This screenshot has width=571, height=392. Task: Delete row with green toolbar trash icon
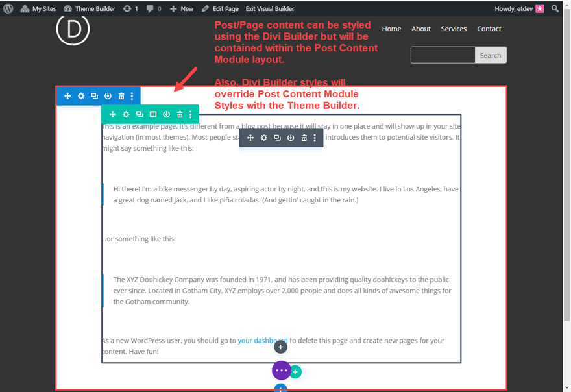coord(180,114)
